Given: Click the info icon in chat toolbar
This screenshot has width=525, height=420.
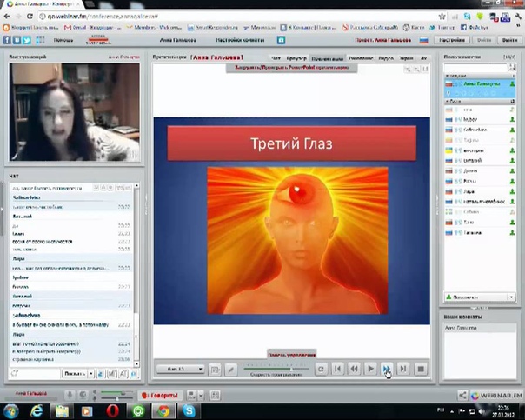Looking at the screenshot, I should (134, 373).
